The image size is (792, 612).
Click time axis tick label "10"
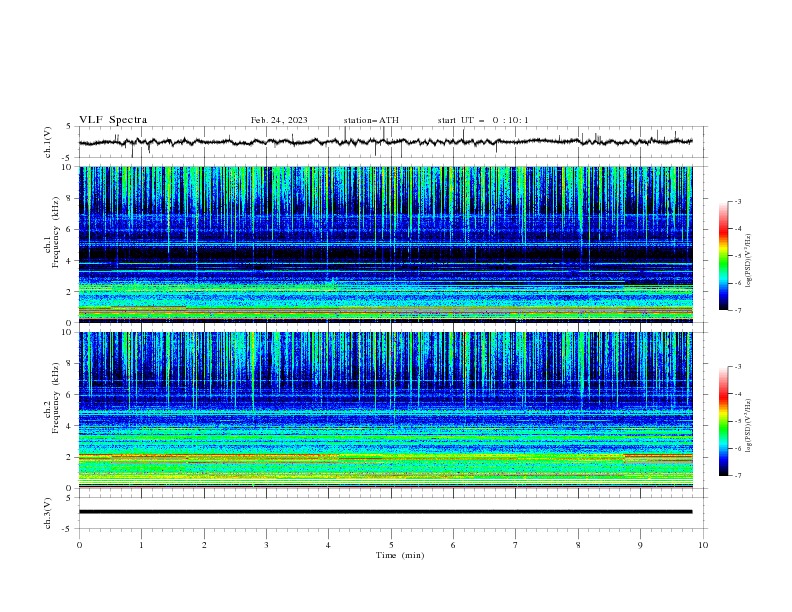pyautogui.click(x=703, y=545)
